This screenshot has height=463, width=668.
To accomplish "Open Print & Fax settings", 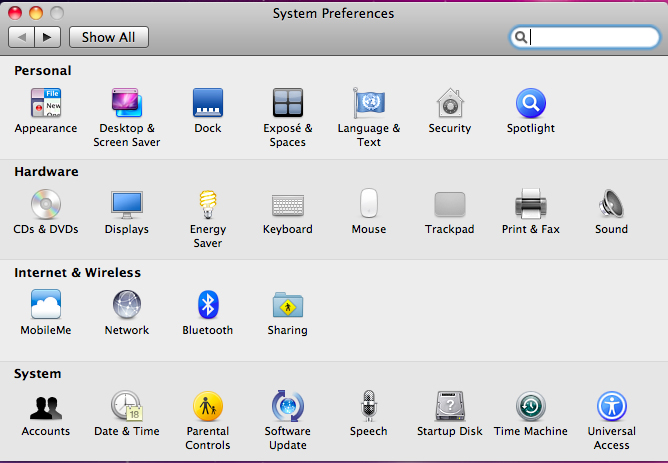I will [530, 204].
